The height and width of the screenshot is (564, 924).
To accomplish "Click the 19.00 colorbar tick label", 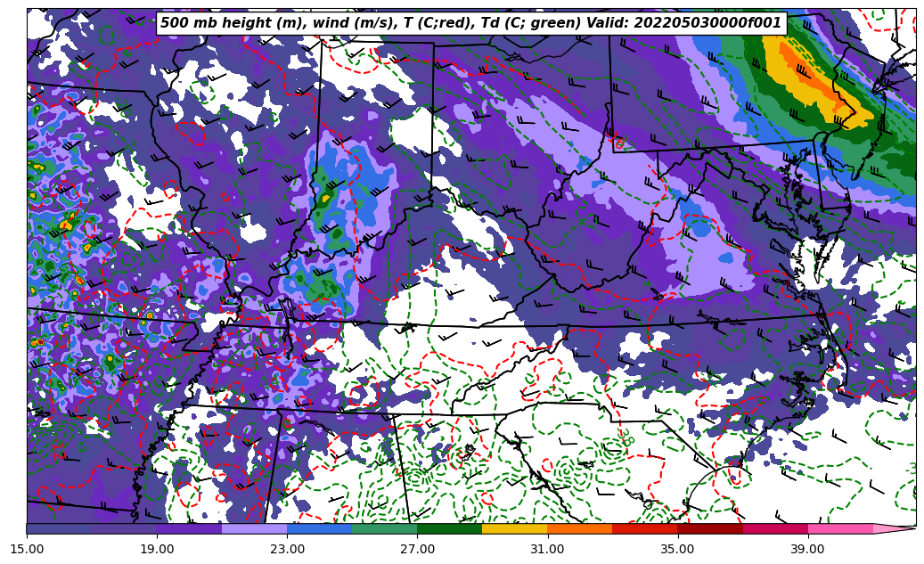I will (158, 549).
